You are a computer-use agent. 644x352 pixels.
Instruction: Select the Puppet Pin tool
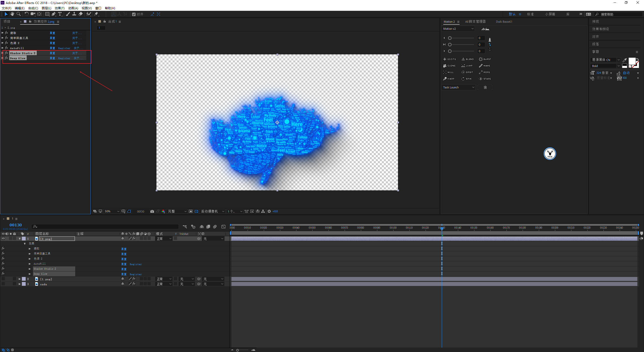pyautogui.click(x=96, y=14)
